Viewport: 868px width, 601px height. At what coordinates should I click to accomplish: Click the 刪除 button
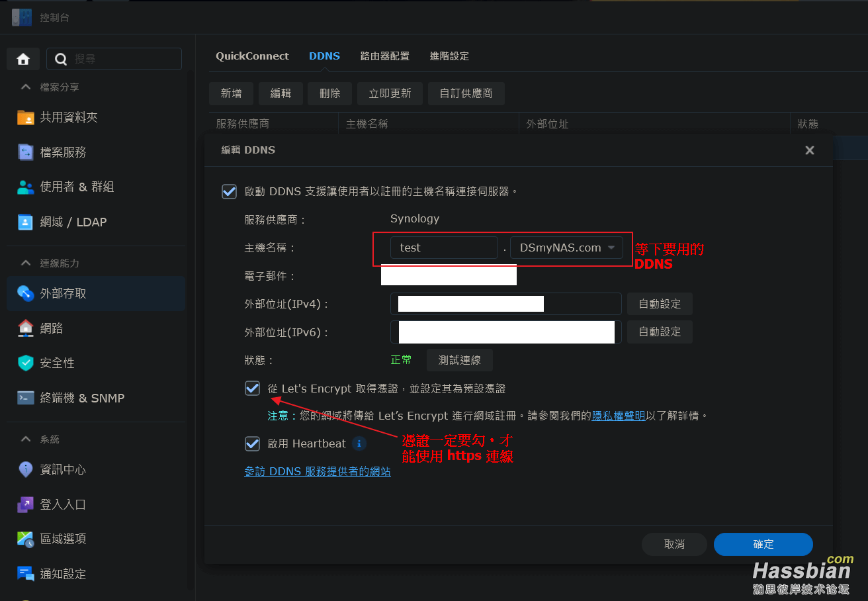[329, 93]
